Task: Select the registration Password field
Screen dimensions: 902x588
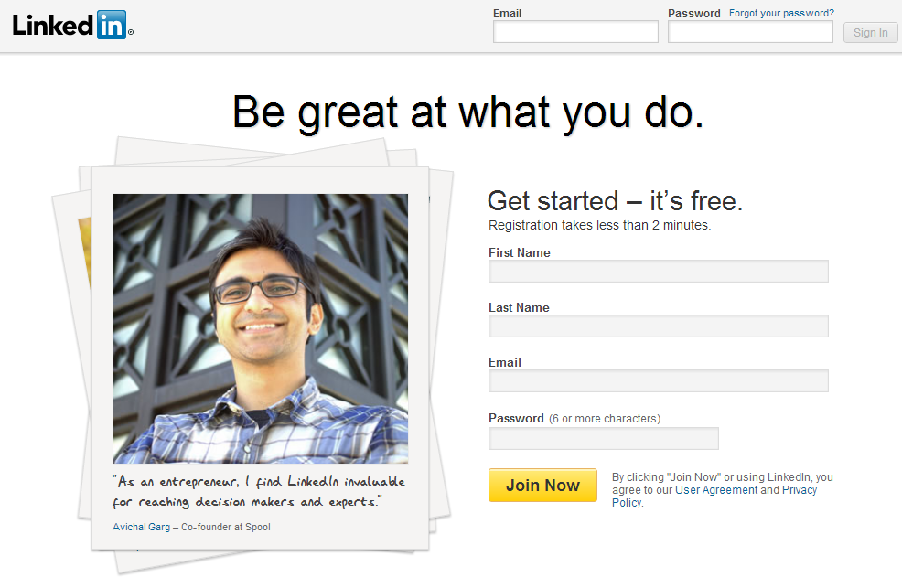Action: (x=604, y=438)
